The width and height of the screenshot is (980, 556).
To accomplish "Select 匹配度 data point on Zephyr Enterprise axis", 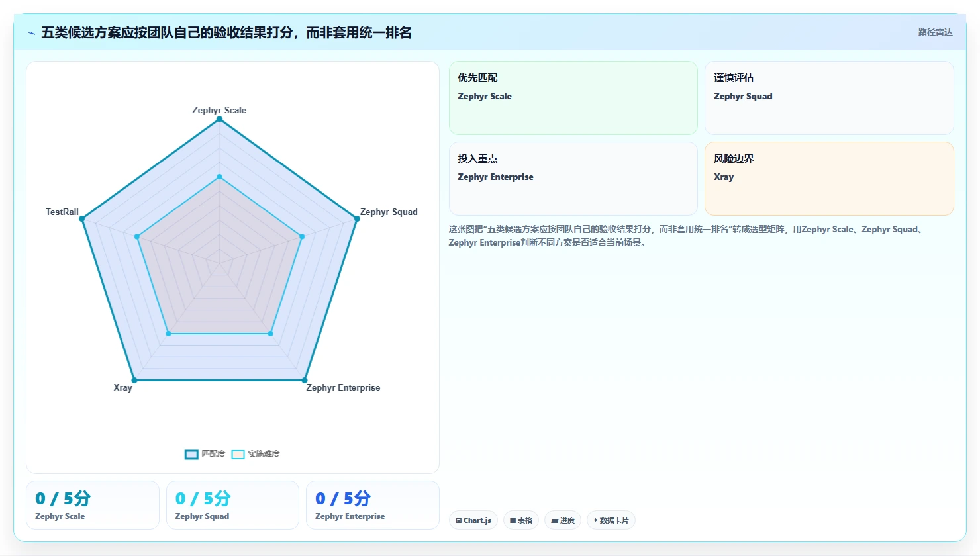I will click(x=305, y=380).
